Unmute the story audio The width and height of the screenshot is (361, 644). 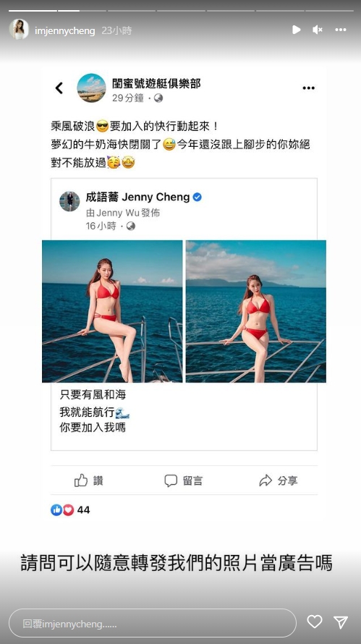coord(318,30)
